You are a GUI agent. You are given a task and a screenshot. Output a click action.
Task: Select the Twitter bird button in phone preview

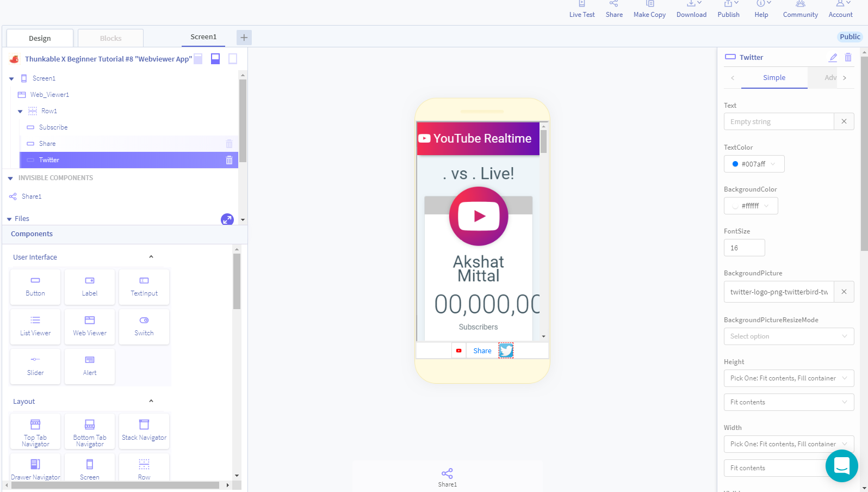[x=506, y=350]
